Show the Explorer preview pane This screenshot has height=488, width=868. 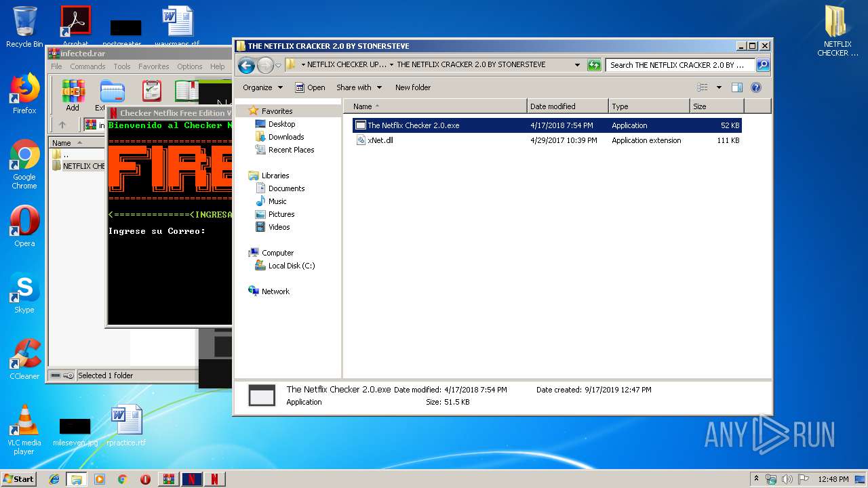tap(737, 87)
